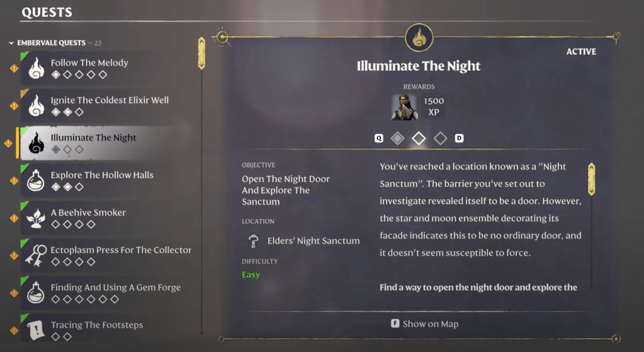Click the character reward portrait thumbnail

405,107
